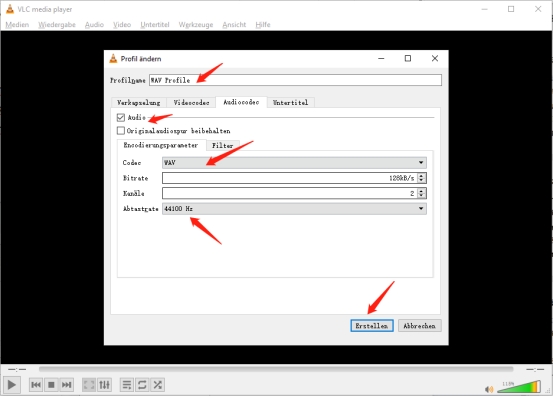
Task: Stop playback with the stop button
Action: [51, 385]
